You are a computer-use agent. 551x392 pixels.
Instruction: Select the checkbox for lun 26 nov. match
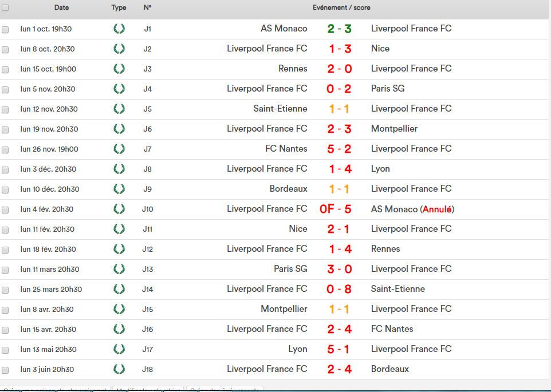tap(5, 150)
